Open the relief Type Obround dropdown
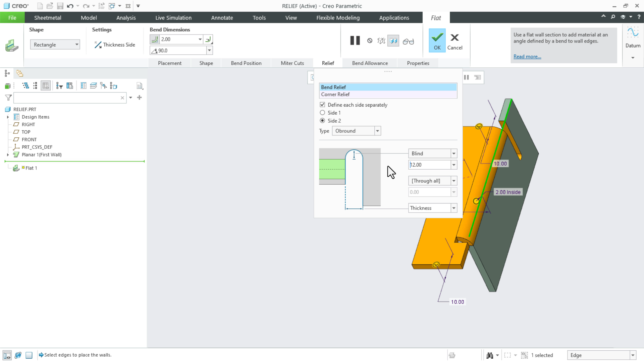644x362 pixels. click(x=377, y=131)
